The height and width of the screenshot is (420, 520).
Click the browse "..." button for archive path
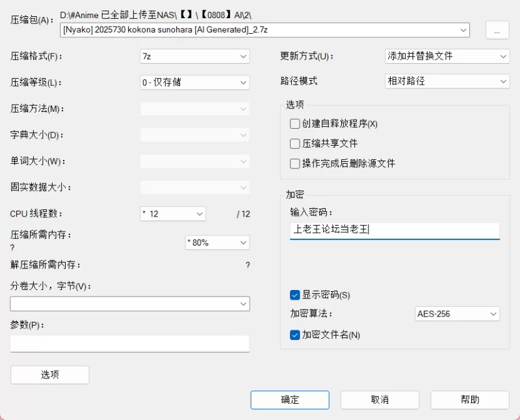[497, 31]
